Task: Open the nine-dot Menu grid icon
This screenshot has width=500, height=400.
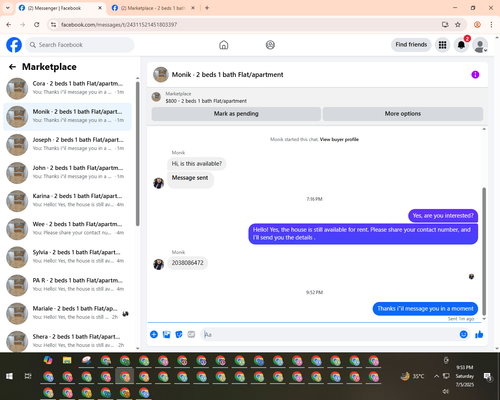Action: (442, 45)
